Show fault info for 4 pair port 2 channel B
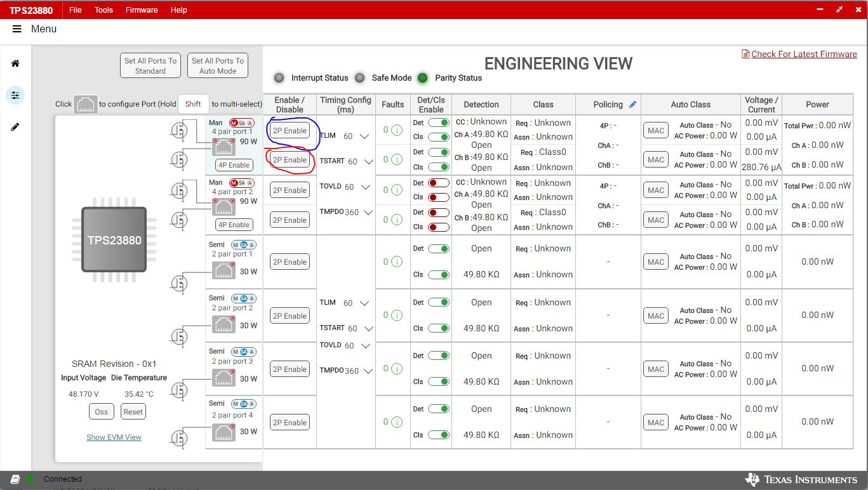This screenshot has height=490, width=868. (397, 220)
